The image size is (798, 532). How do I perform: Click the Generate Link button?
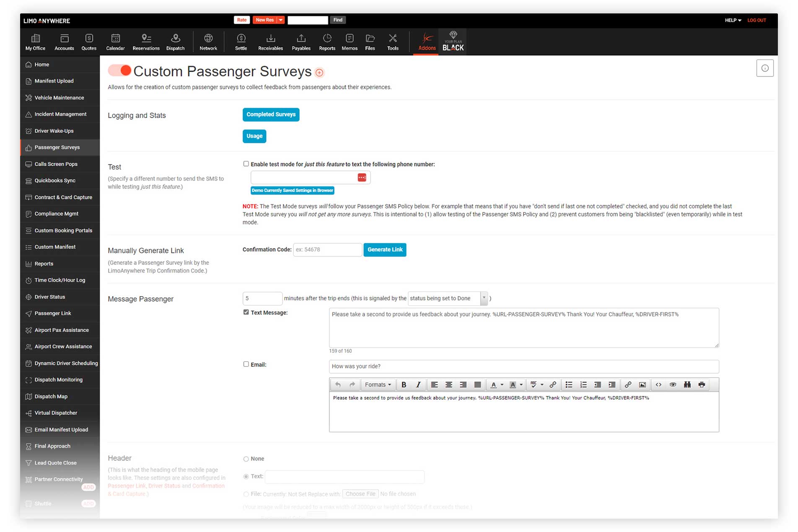(x=384, y=250)
